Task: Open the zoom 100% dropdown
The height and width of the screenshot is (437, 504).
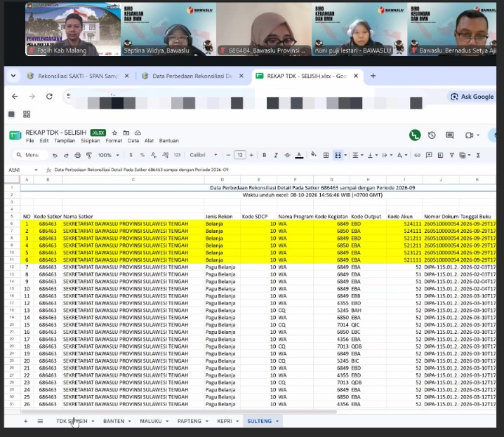Action: click(x=109, y=155)
